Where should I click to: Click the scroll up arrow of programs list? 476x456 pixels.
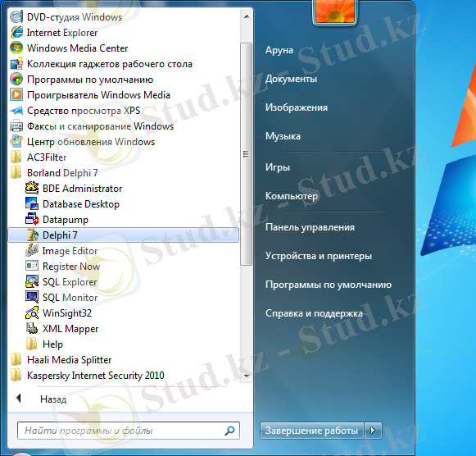point(247,16)
